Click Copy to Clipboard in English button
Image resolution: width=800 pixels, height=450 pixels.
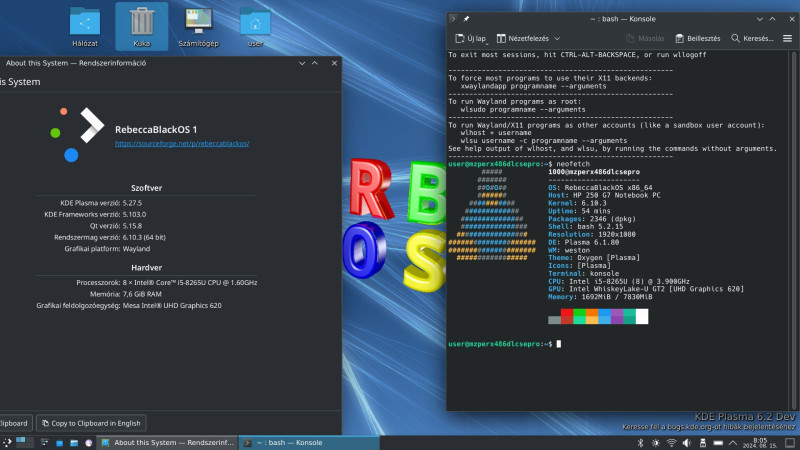[x=91, y=423]
